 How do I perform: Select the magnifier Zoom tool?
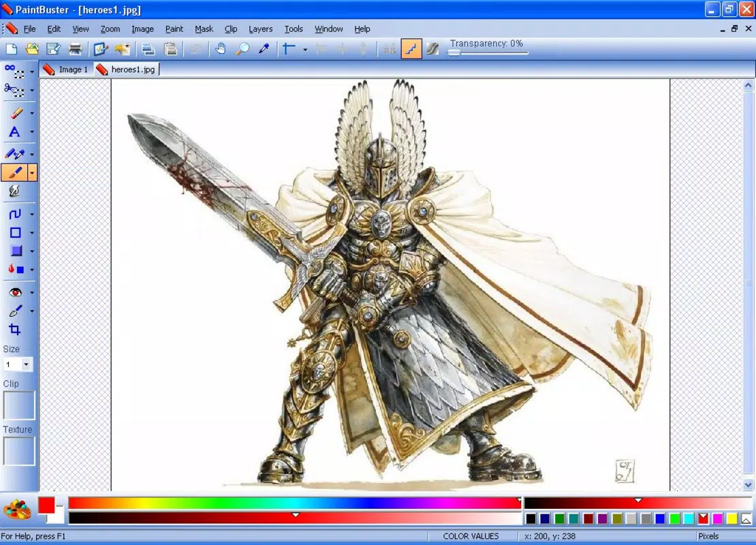(242, 49)
